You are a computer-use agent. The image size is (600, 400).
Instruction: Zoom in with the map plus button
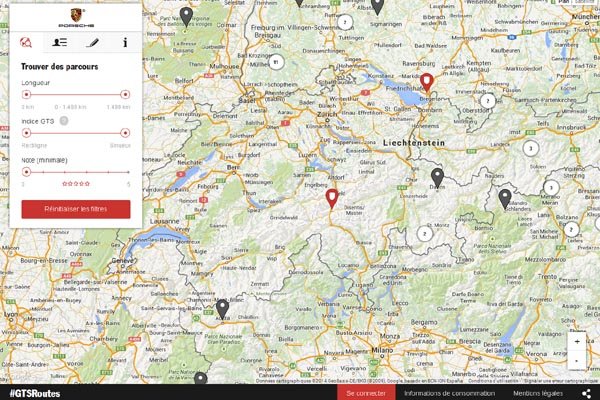coord(577,341)
